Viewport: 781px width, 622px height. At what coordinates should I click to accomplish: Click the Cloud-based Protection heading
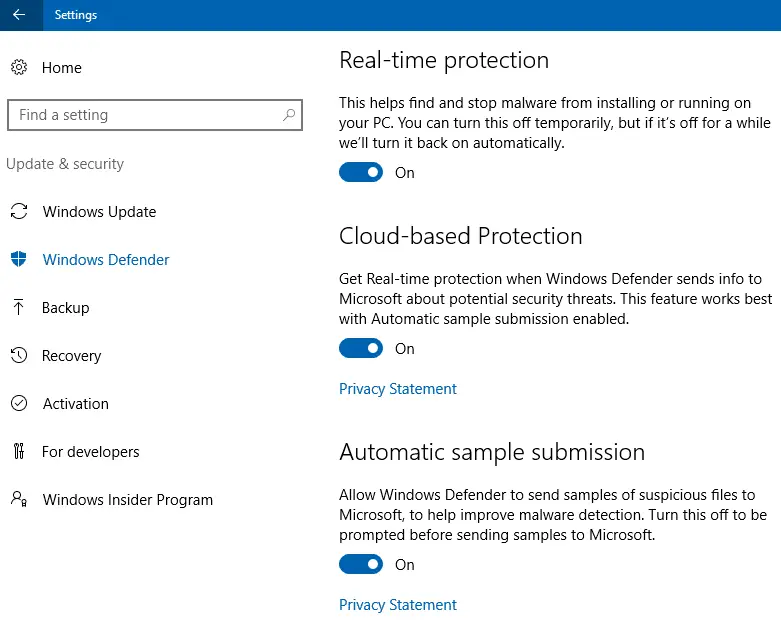point(461,236)
